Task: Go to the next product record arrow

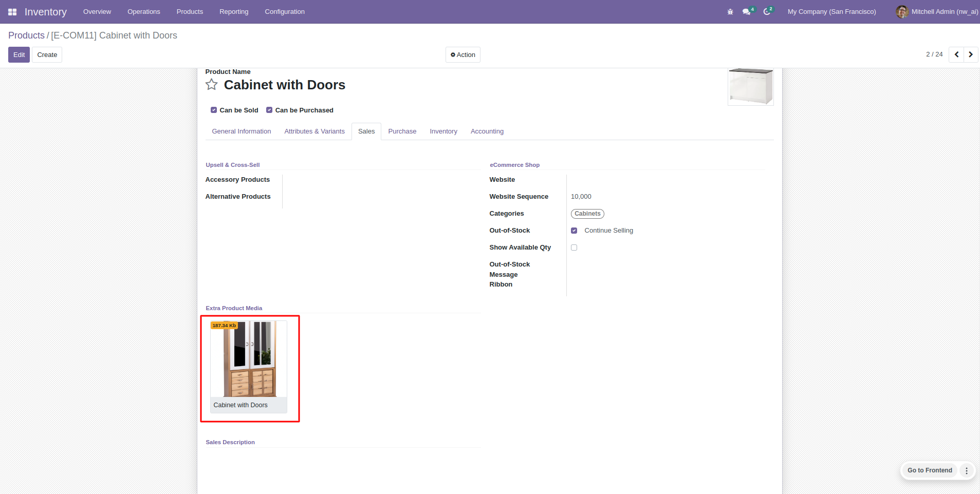Action: point(971,54)
